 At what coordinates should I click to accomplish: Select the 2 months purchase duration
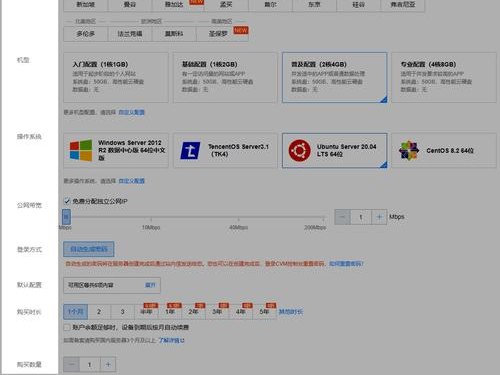tap(99, 312)
